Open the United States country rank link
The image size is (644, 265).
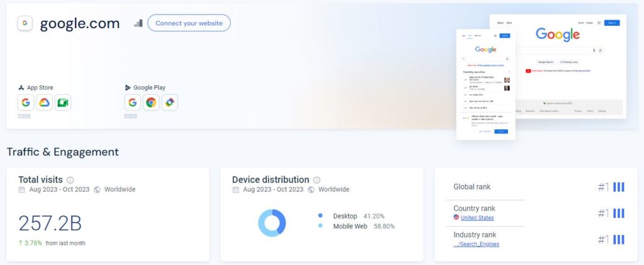pos(477,218)
